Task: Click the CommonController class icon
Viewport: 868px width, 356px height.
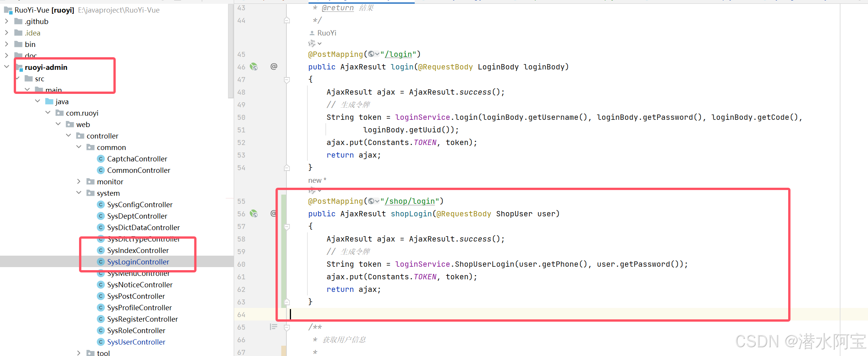Action: 100,170
